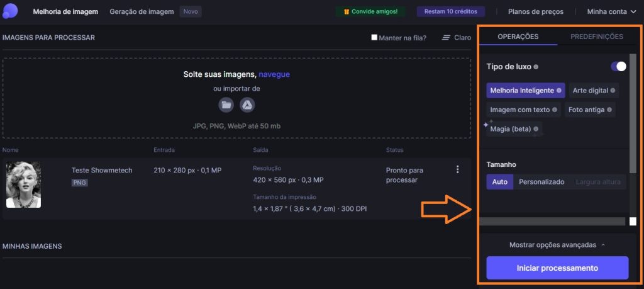Collapse Mostrar opções avançadas

click(557, 245)
